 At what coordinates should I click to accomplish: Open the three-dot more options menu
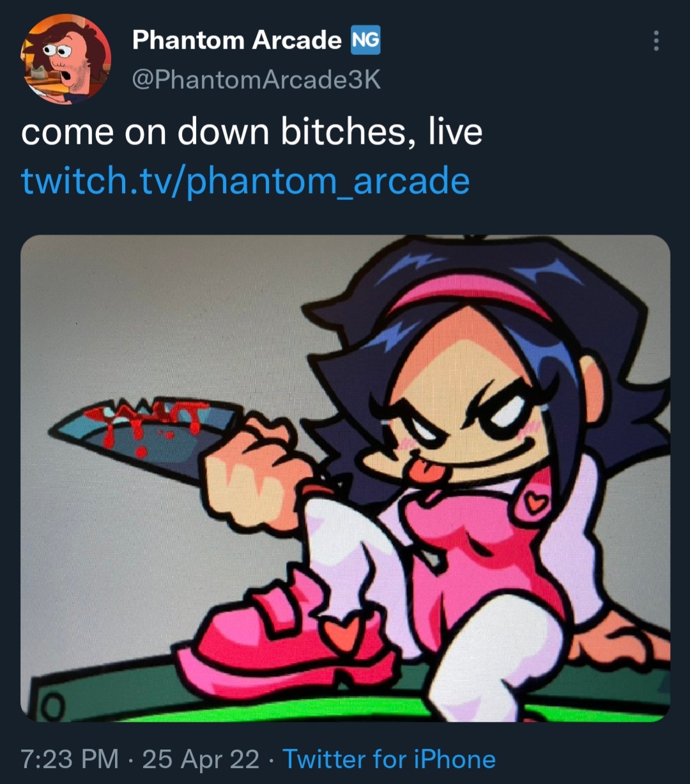[655, 41]
